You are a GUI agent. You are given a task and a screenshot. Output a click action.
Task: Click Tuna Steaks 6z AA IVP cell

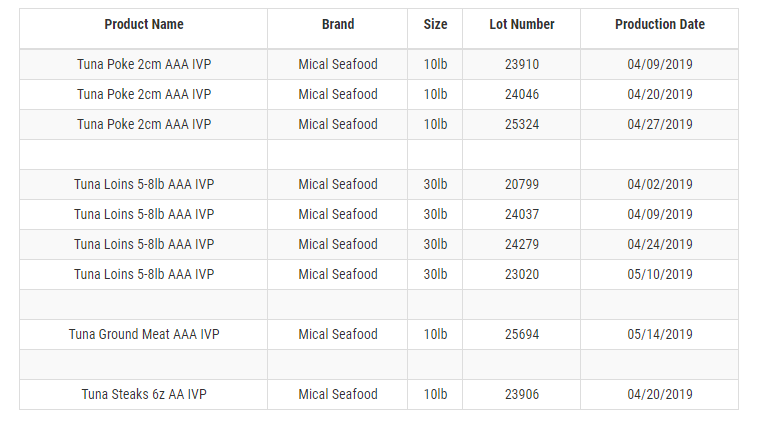[144, 394]
